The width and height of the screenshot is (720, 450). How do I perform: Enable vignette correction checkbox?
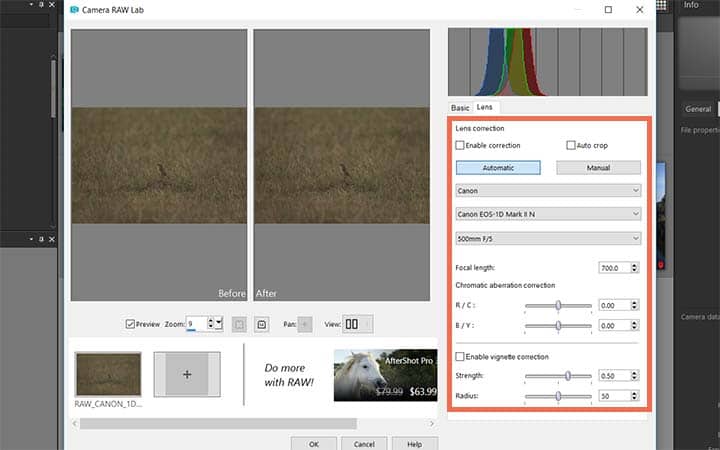(460, 356)
